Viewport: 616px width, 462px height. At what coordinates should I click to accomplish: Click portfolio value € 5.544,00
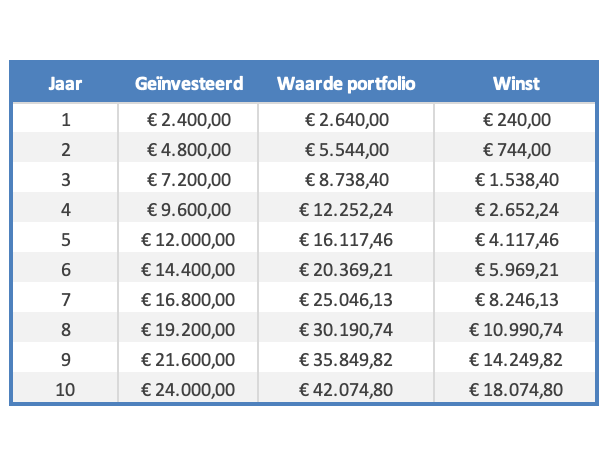346,151
